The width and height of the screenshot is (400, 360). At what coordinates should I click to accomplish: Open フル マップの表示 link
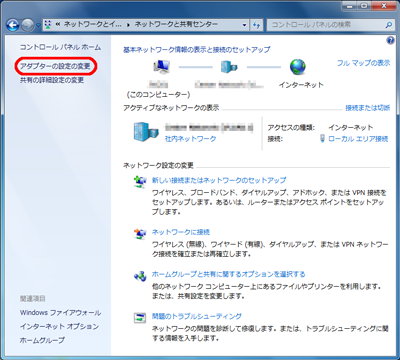pos(363,63)
